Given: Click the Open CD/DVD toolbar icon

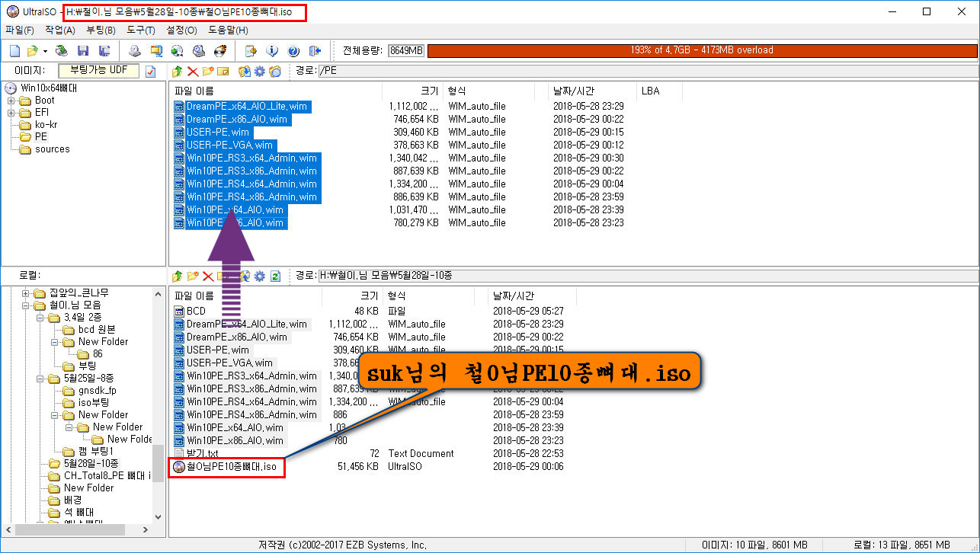Looking at the screenshot, I should [x=62, y=51].
